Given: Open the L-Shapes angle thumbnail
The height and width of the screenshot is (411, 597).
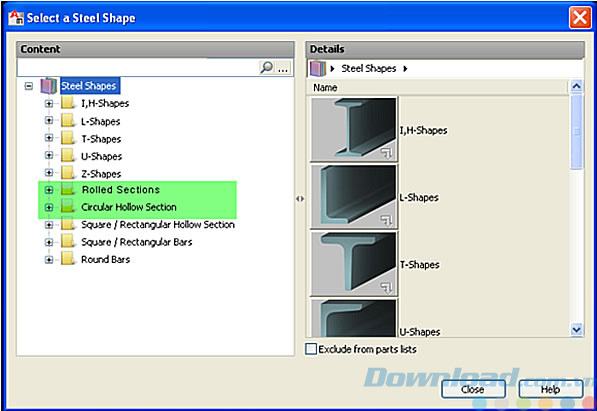Looking at the screenshot, I should click(354, 196).
